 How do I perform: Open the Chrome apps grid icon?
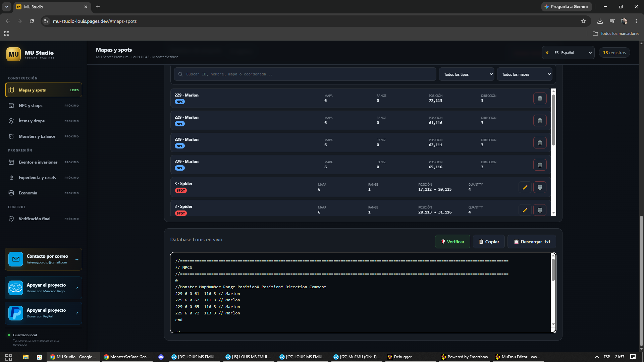pyautogui.click(x=7, y=34)
